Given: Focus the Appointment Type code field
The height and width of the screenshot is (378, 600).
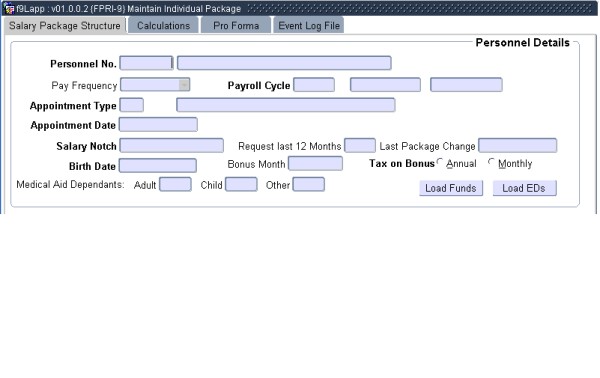Looking at the screenshot, I should tap(132, 105).
